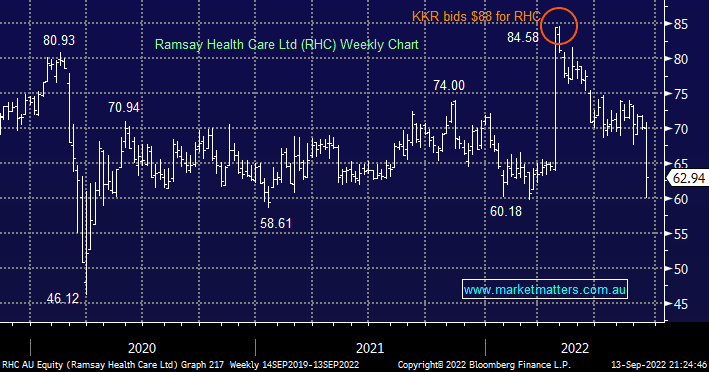Image resolution: width=709 pixels, height=372 pixels.
Task: Click the Weekly 14SEP2019-13SEP2022 date range text
Action: 294,365
